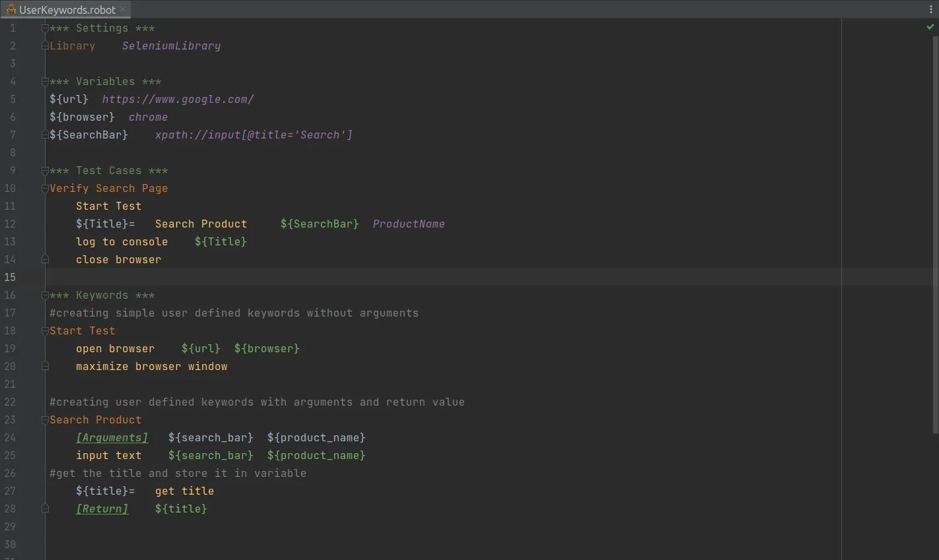Click the underlined [Arguments] setting

(112, 437)
